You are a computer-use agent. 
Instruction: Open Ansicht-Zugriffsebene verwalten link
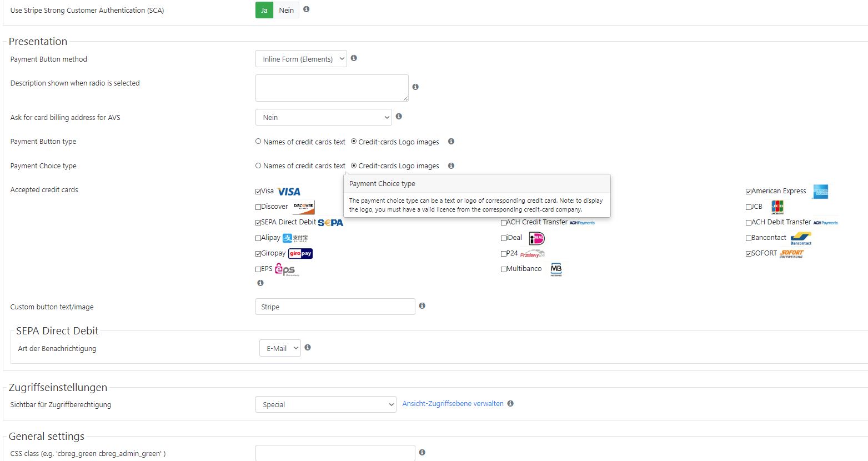pyautogui.click(x=453, y=404)
